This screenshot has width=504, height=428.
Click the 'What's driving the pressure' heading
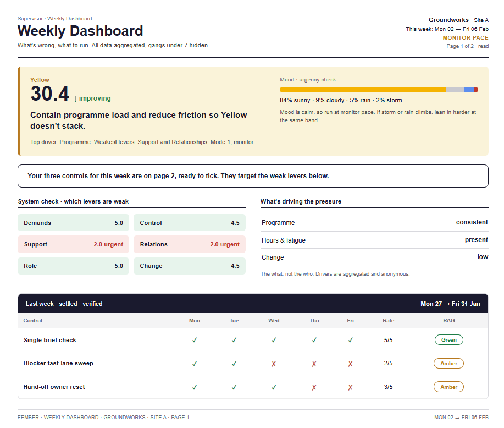pos(301,201)
